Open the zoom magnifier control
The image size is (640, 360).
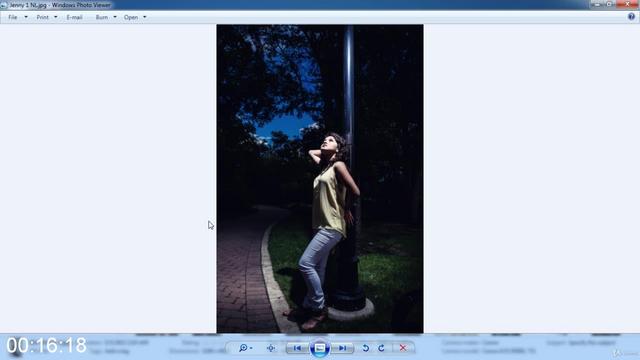tap(245, 348)
